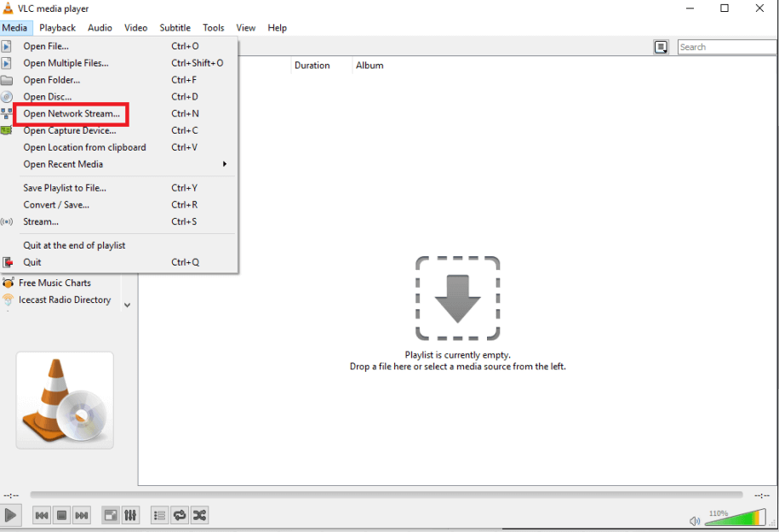Mute audio via speaker icon
The width and height of the screenshot is (779, 532).
pos(695,520)
